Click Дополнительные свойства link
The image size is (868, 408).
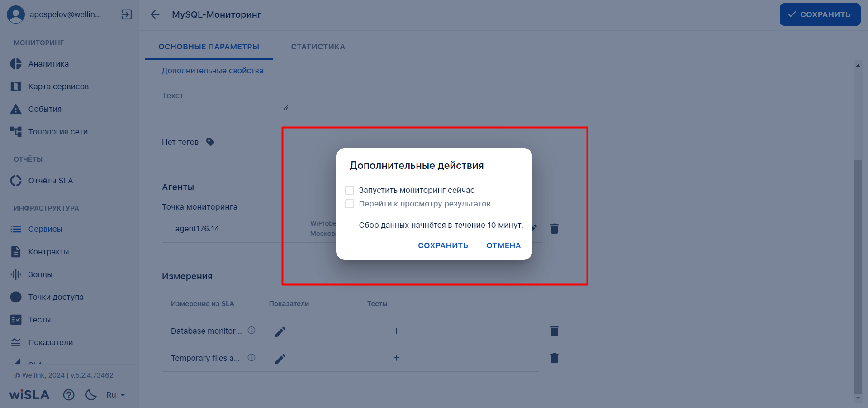coord(213,71)
